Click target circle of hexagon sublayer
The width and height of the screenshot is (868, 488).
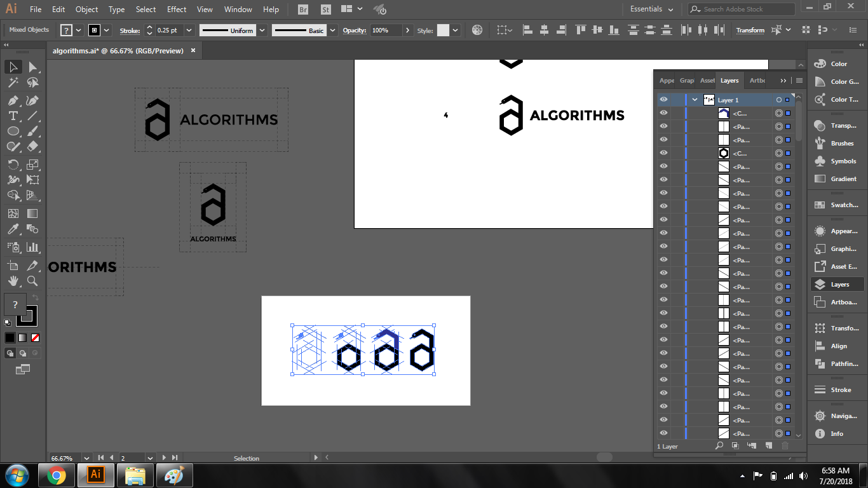click(778, 153)
